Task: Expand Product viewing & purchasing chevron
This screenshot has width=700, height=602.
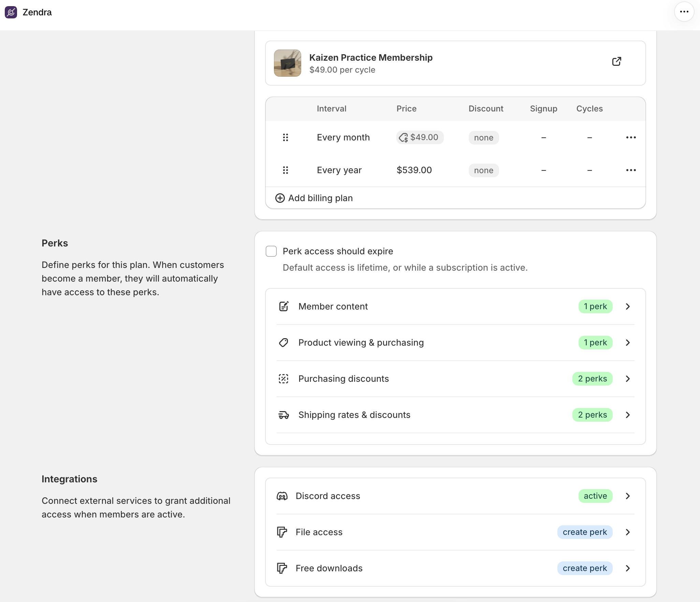Action: tap(628, 343)
